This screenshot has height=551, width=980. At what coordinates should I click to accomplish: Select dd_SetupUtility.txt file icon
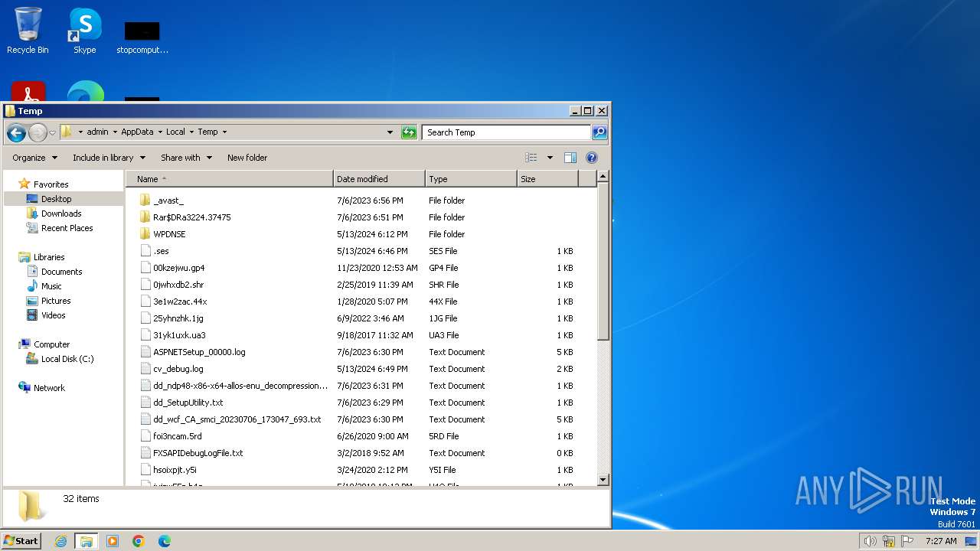point(145,403)
